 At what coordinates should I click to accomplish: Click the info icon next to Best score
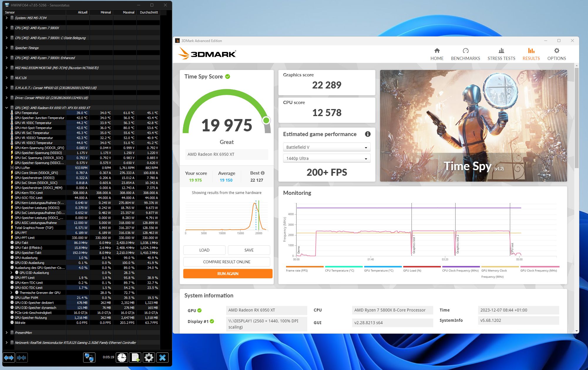coord(263,173)
